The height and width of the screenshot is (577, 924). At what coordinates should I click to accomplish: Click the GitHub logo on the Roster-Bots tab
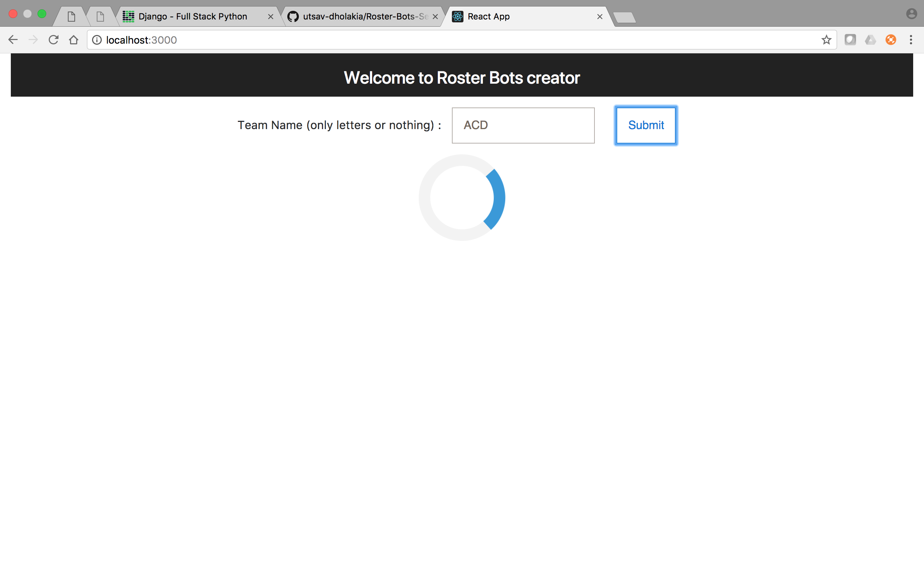[x=293, y=16]
